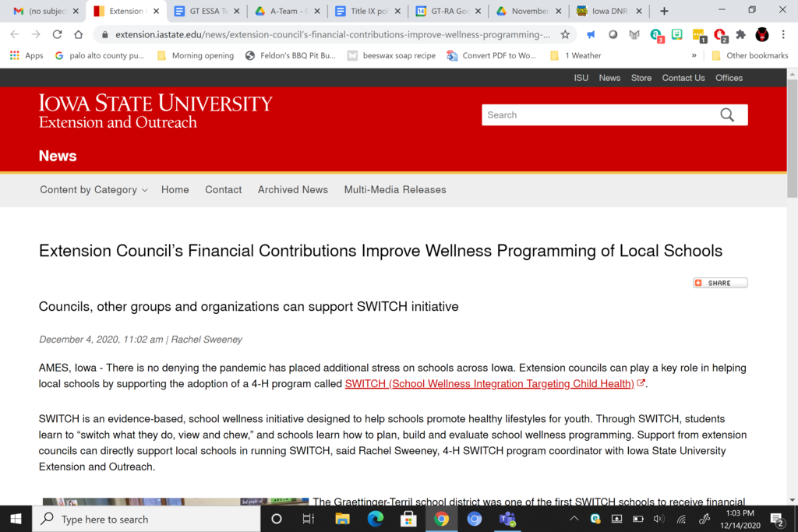Show more bookmarks with double chevron
798x532 pixels.
point(694,55)
